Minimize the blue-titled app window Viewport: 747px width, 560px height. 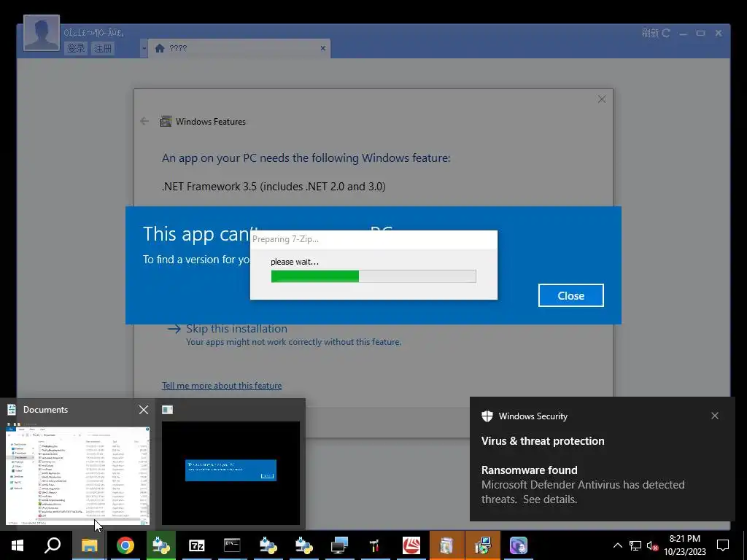tap(683, 34)
